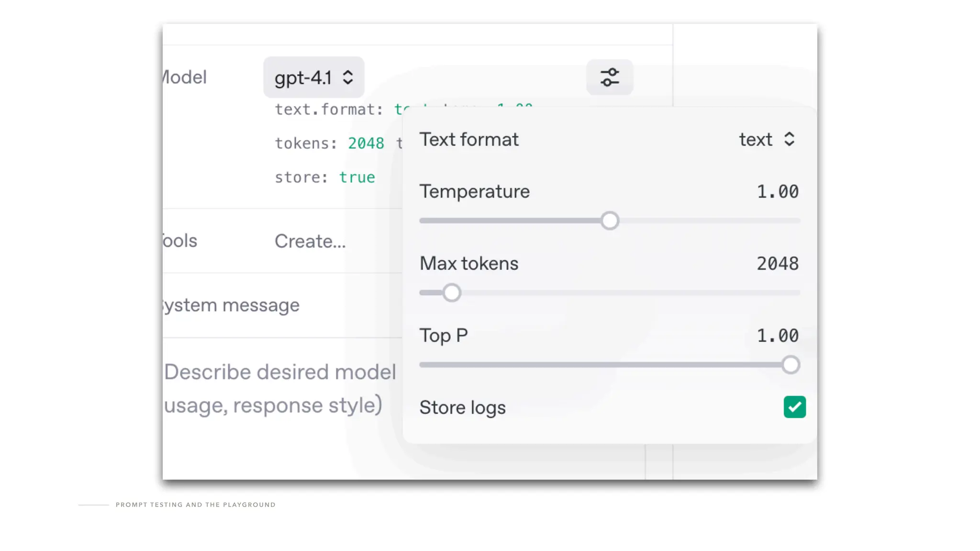980x551 pixels.
Task: Click the system message description field
Action: tap(280, 388)
